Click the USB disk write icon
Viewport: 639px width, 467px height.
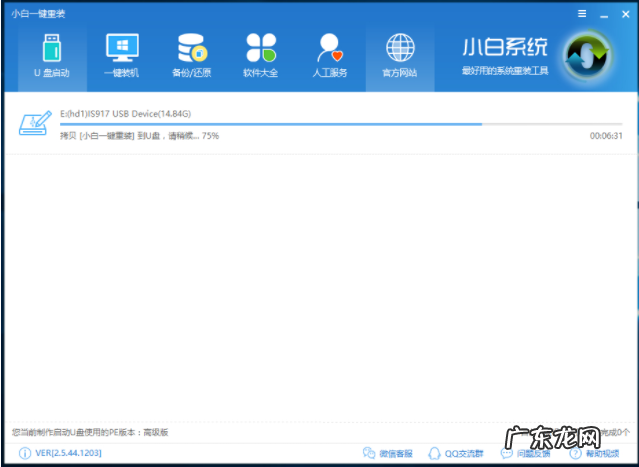coord(35,123)
